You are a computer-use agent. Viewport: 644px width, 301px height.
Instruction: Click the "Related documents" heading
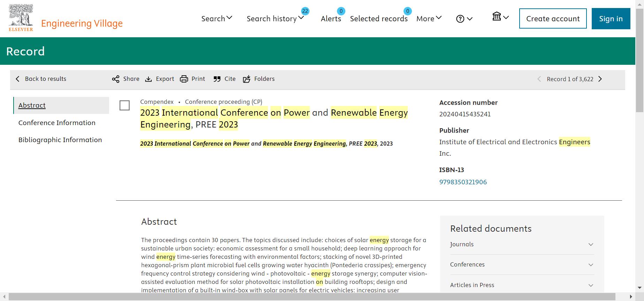point(491,229)
